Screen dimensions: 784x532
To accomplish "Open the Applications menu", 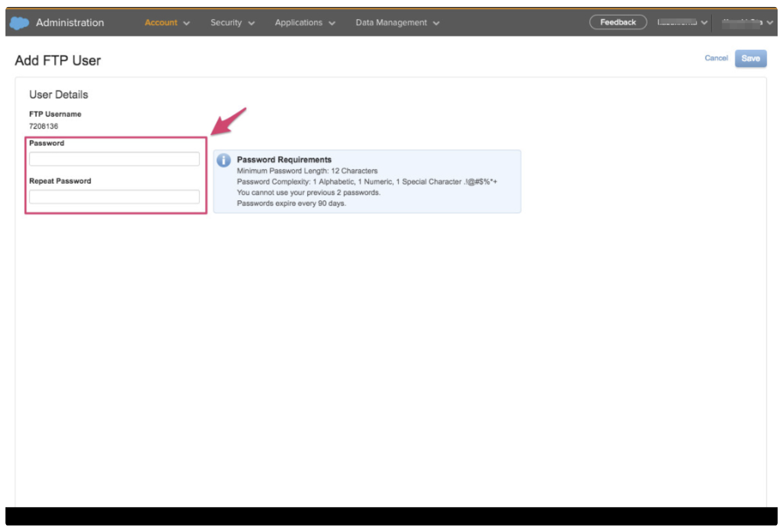I will (x=298, y=23).
